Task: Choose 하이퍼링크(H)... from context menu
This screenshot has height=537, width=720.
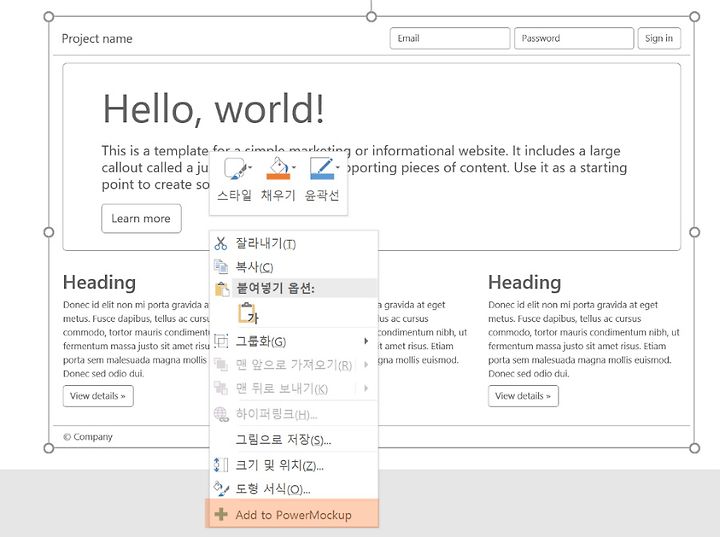Action: tap(294, 414)
